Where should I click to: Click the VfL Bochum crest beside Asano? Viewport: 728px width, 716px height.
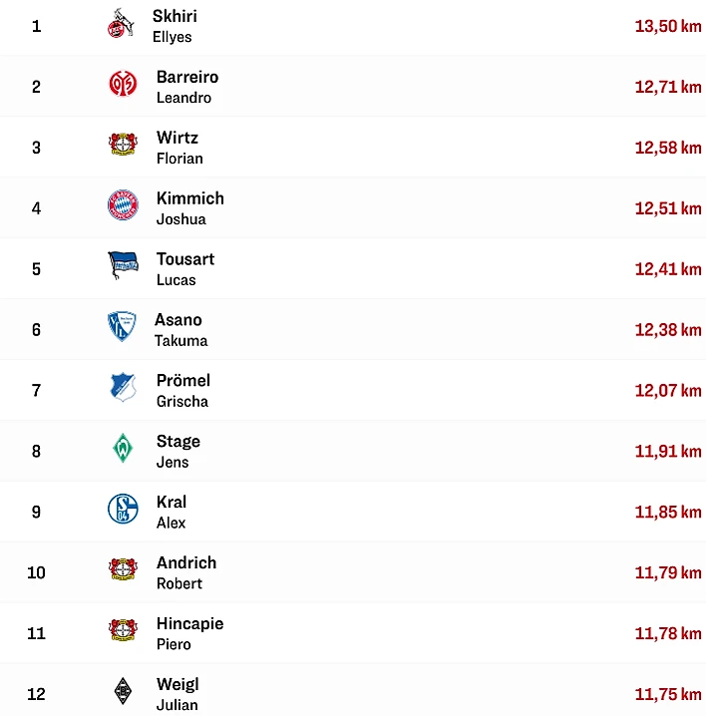[x=122, y=328]
